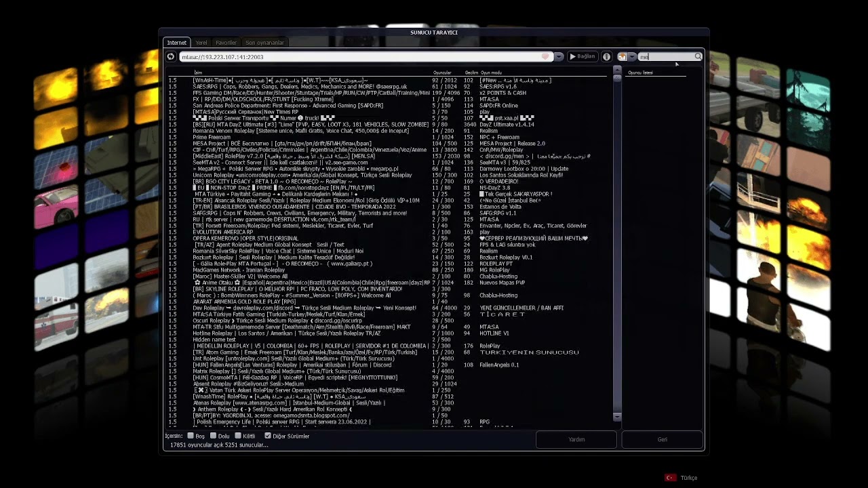Switch to the Internet tab
The image size is (868, 488).
pyautogui.click(x=176, y=43)
